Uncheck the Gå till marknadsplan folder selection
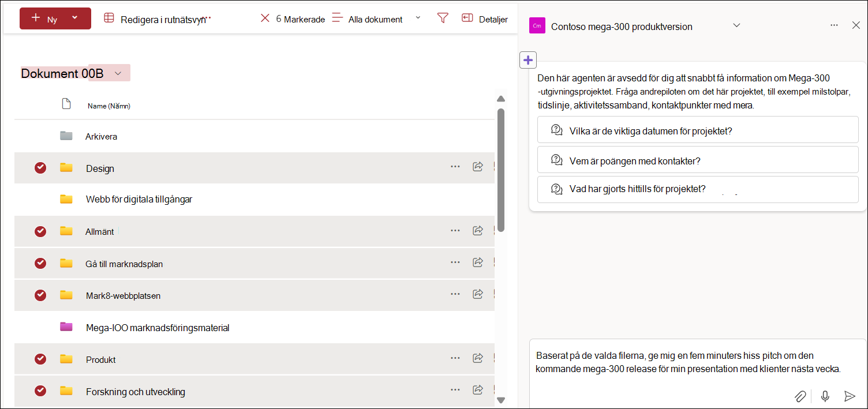The height and width of the screenshot is (409, 868). click(x=40, y=263)
